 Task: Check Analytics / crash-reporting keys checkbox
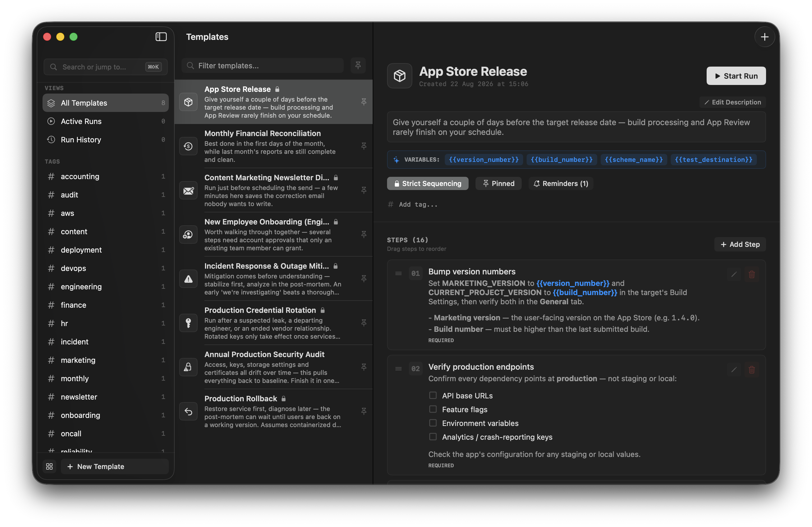[x=433, y=437]
